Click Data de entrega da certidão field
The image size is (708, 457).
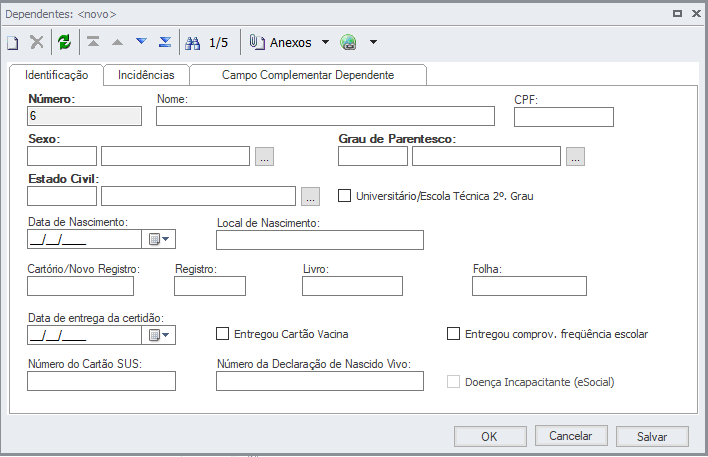tap(84, 335)
